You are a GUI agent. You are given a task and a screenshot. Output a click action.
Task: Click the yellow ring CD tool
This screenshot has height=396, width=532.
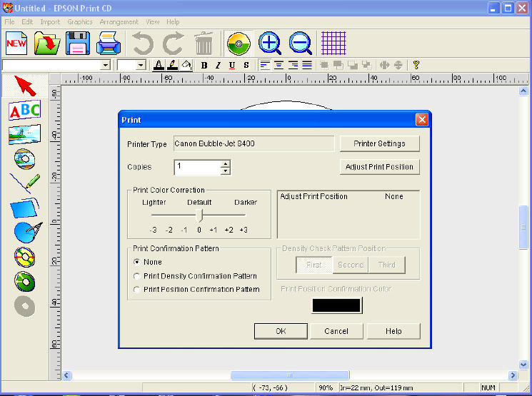(x=24, y=257)
